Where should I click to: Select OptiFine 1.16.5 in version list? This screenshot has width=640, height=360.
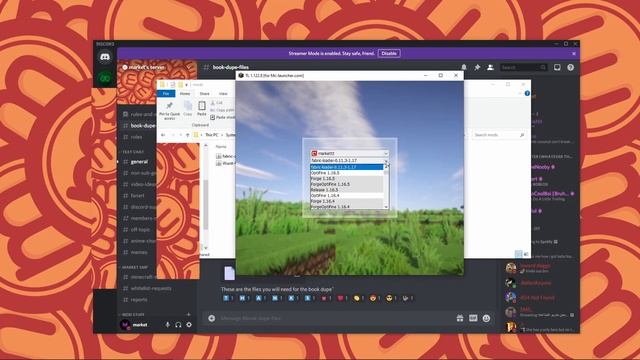pyautogui.click(x=347, y=173)
